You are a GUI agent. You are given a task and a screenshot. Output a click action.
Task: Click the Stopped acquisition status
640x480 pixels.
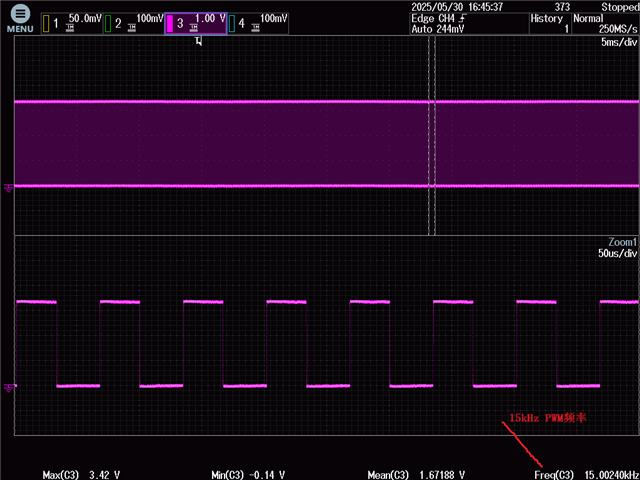coord(619,7)
